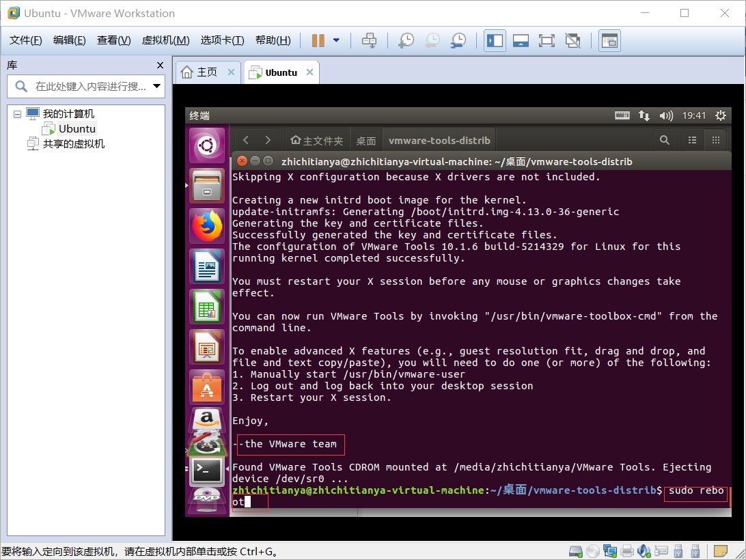Image resolution: width=746 pixels, height=560 pixels.
Task: Click the network adapter status icon
Action: [x=610, y=551]
